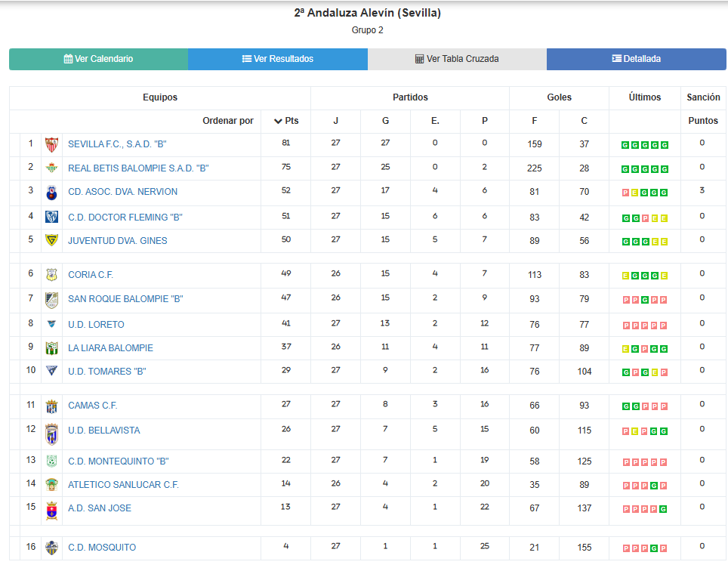Click the C.D. Mosquito crest icon

(x=51, y=548)
